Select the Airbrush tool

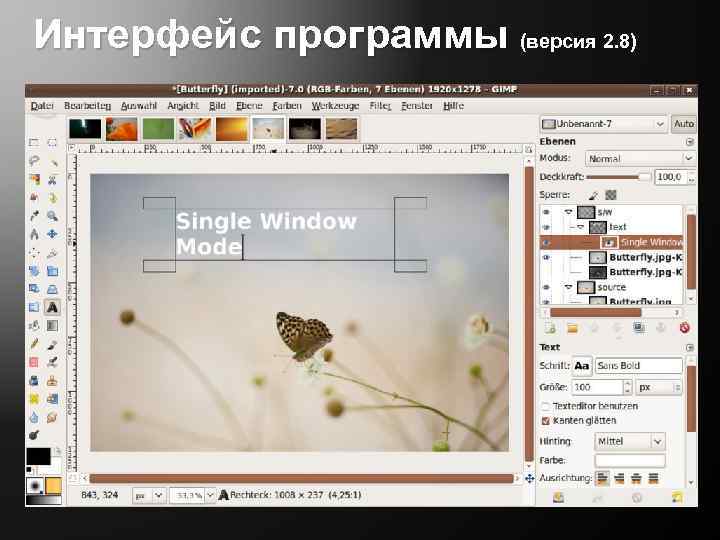[x=52, y=362]
